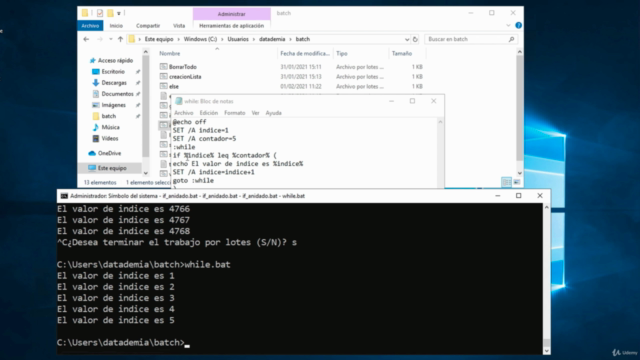640x360 pixels.
Task: Click the Command Prompt scrollbar up arrow
Action: tap(547, 207)
